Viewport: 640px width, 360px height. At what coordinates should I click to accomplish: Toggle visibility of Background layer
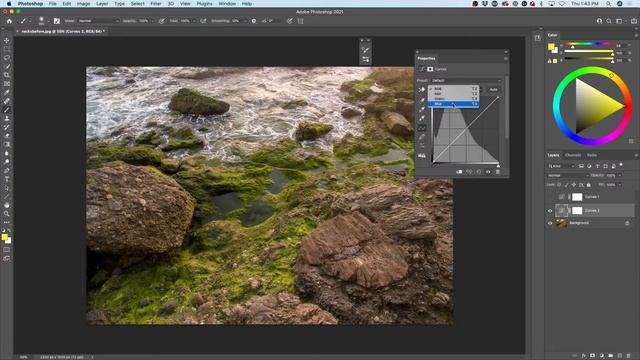point(550,223)
